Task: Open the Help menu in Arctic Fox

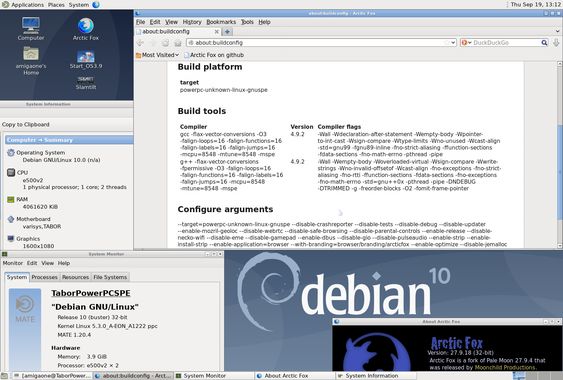Action: click(x=264, y=22)
